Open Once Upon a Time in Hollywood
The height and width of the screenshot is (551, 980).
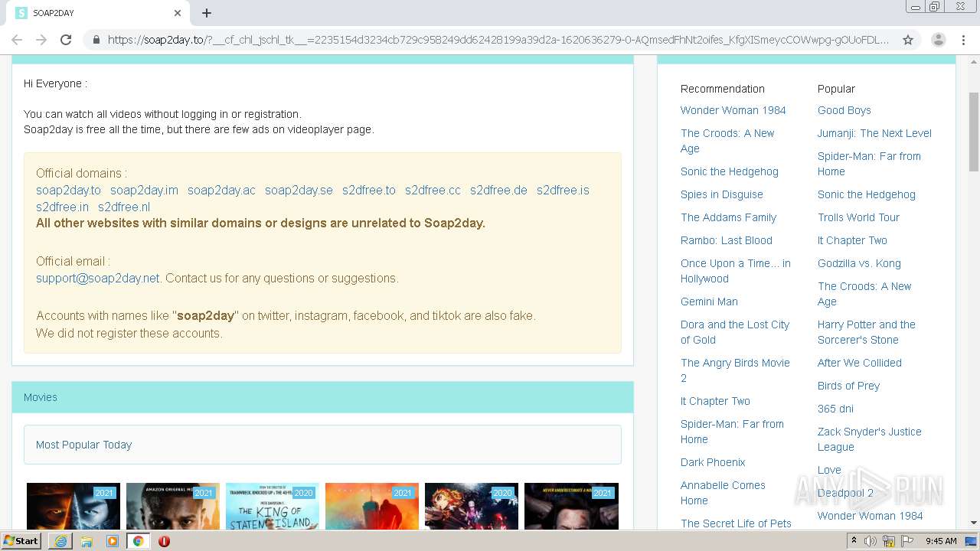(x=736, y=271)
